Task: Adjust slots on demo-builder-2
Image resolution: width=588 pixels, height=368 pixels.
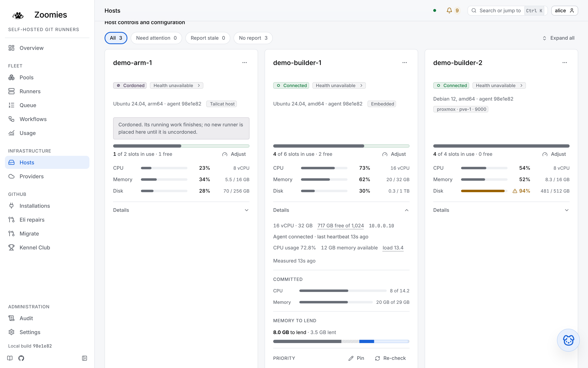Action: click(x=554, y=154)
